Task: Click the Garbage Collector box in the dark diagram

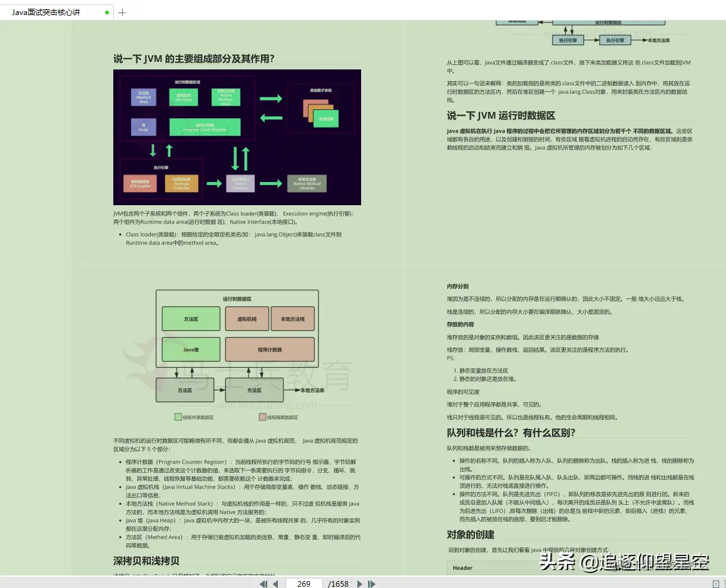Action: 181,184
